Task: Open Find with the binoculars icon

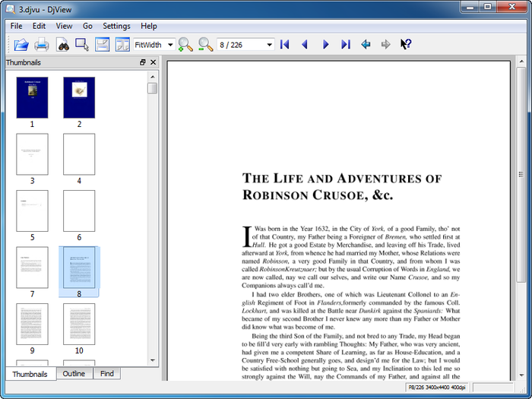Action: tap(63, 44)
